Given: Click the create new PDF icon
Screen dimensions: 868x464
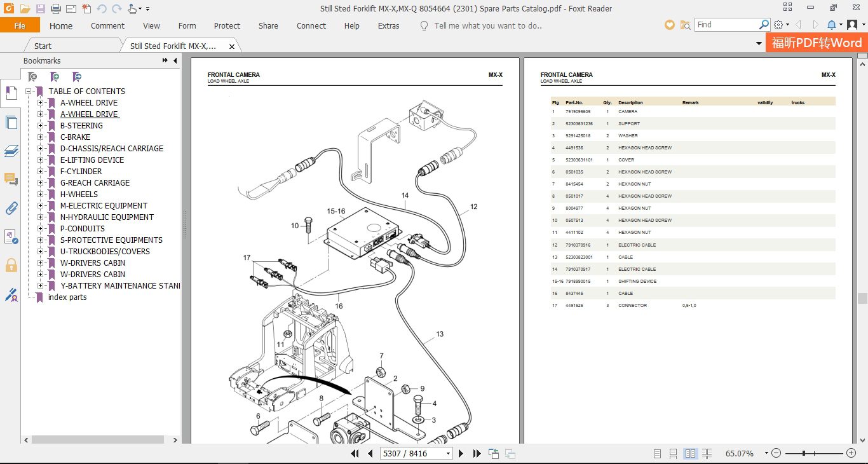Looking at the screenshot, I should [86, 9].
